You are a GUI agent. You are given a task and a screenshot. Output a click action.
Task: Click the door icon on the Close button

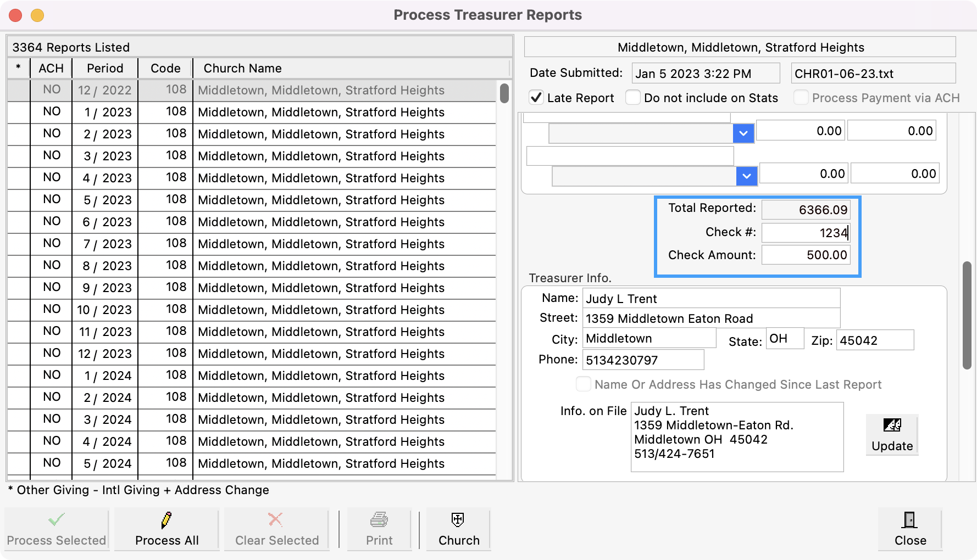click(x=909, y=520)
